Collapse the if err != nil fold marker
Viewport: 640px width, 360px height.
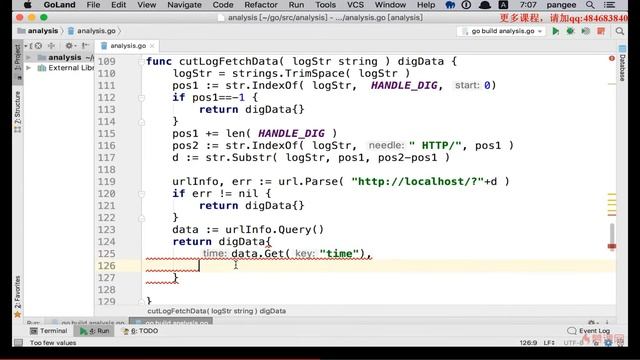coord(141,194)
